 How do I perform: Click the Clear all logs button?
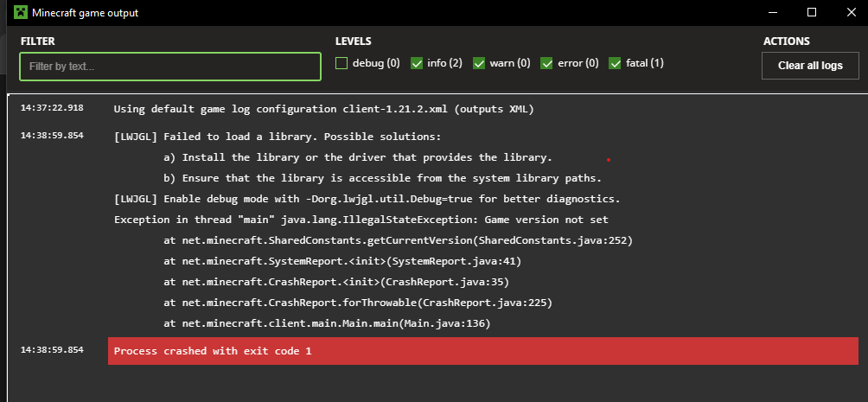(810, 66)
